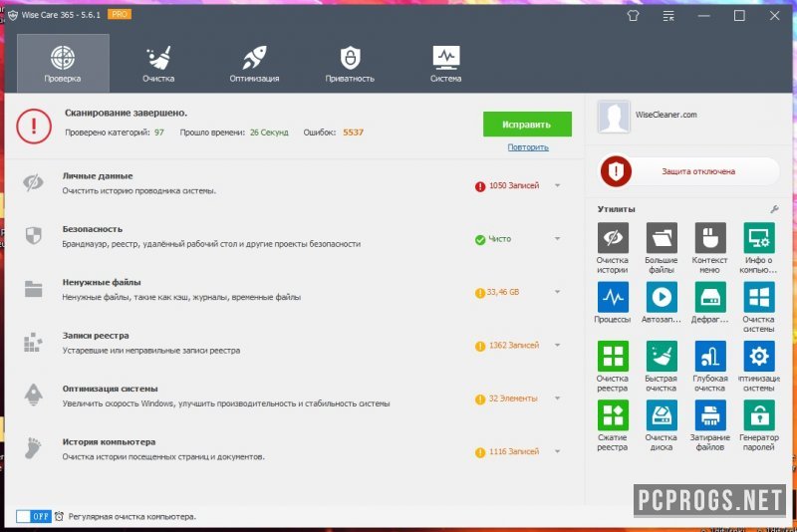Select the Безопасность heading

[93, 229]
